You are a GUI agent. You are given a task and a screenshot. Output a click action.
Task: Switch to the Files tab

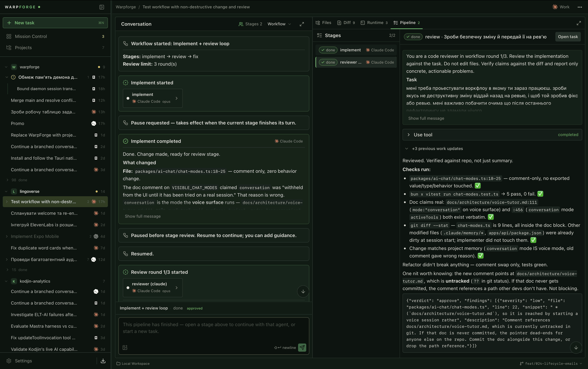323,23
